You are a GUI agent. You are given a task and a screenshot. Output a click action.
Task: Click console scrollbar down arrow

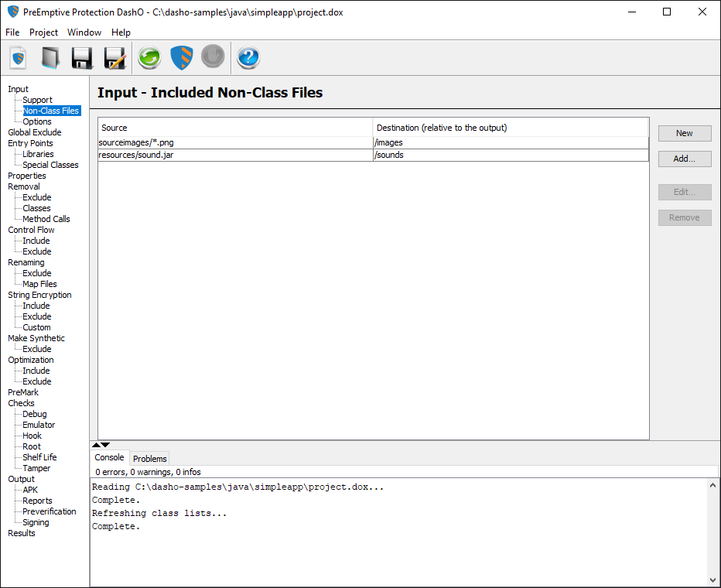click(x=712, y=580)
